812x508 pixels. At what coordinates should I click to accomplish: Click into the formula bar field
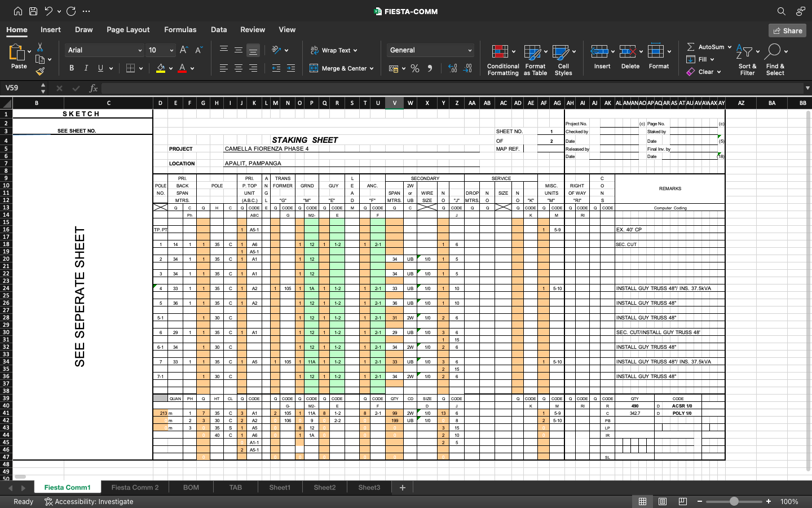pos(453,88)
